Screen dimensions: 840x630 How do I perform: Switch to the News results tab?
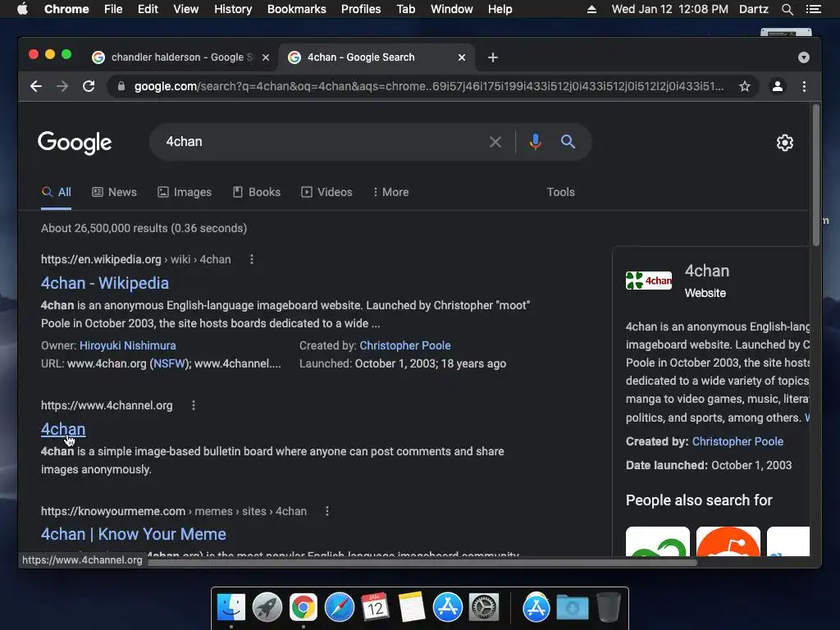[114, 192]
